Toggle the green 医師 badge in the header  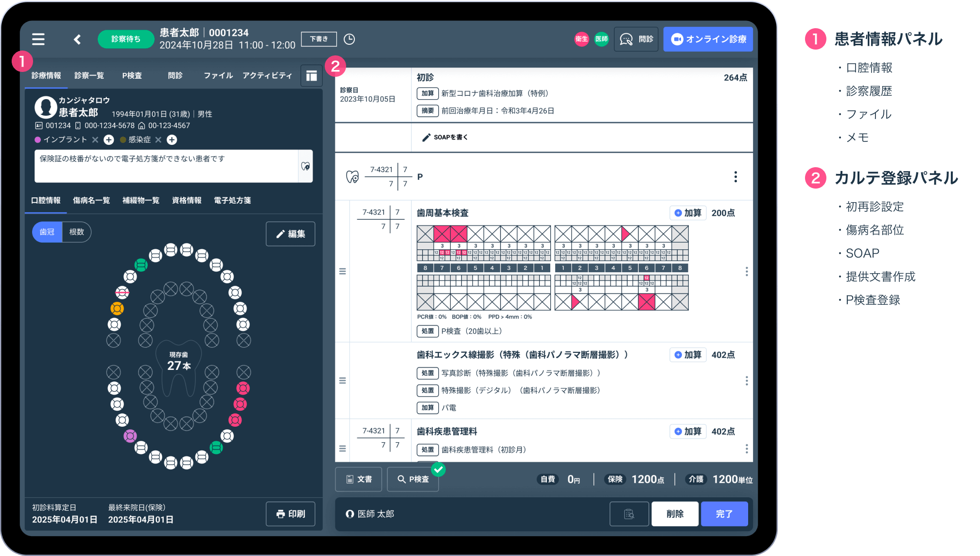click(x=601, y=39)
